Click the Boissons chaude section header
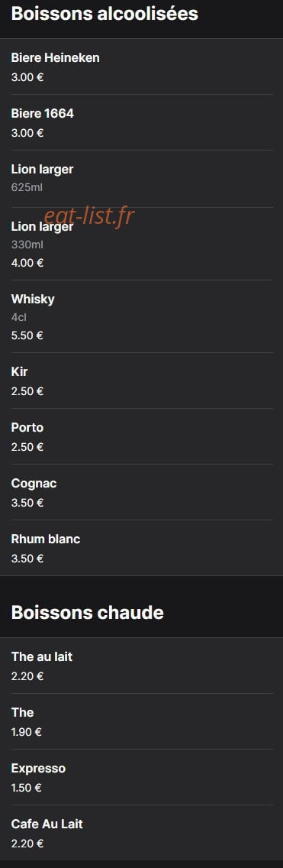 tap(87, 612)
